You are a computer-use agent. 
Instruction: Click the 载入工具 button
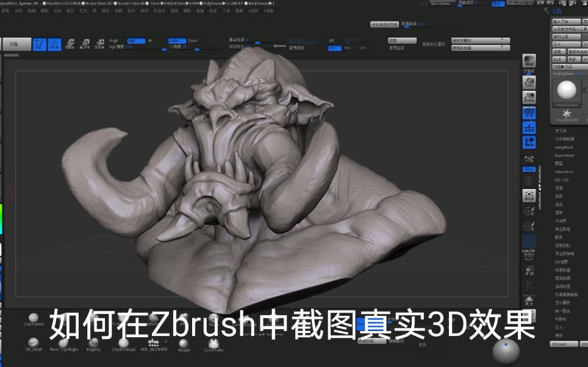tap(566, 21)
